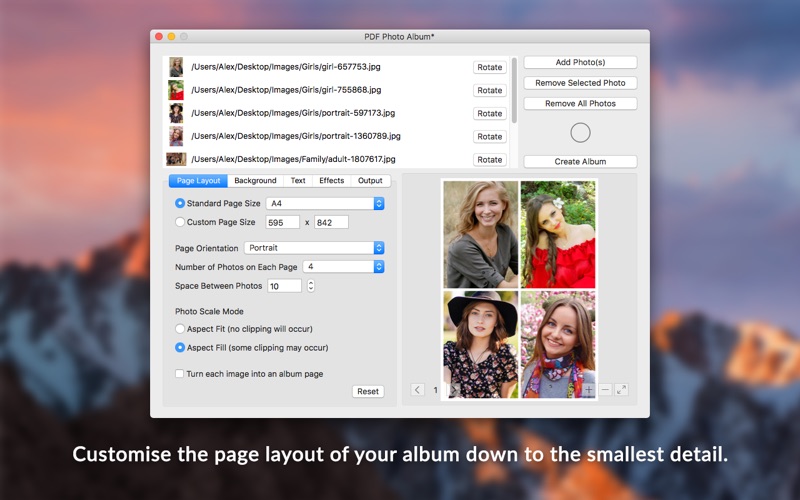Expand preview with fullscreen arrows icon

pyautogui.click(x=621, y=390)
